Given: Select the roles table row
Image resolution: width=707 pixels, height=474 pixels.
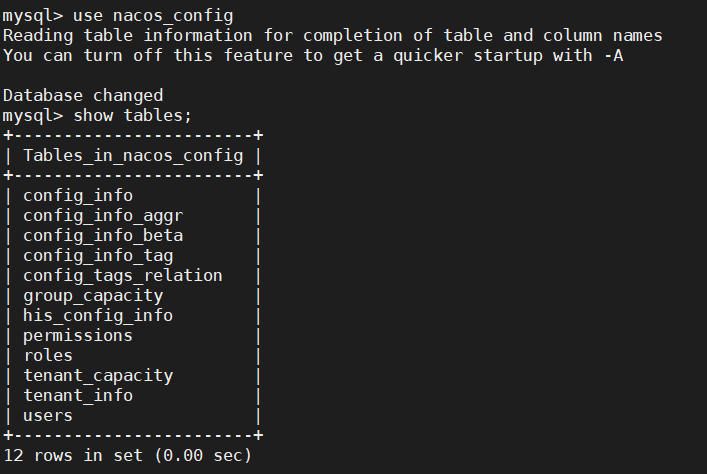Looking at the screenshot, I should (48, 355).
